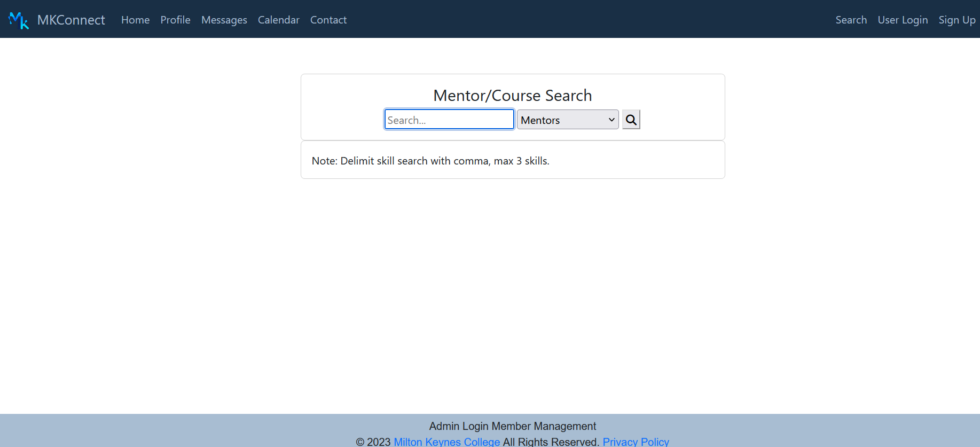Go to the Home page
This screenshot has width=980, height=447.
[x=135, y=20]
